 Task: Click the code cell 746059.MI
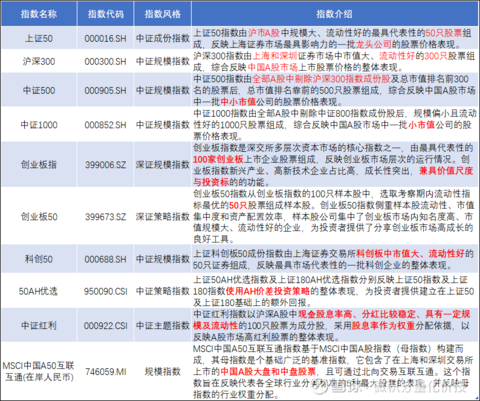(106, 371)
